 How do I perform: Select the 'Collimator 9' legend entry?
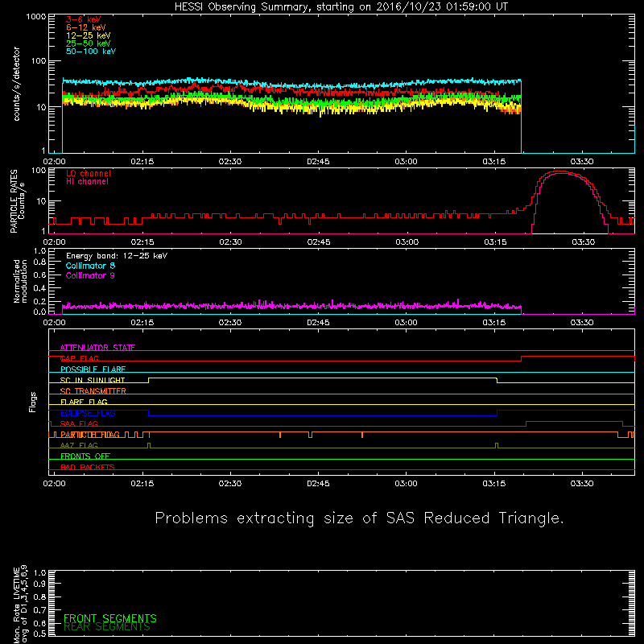point(90,275)
